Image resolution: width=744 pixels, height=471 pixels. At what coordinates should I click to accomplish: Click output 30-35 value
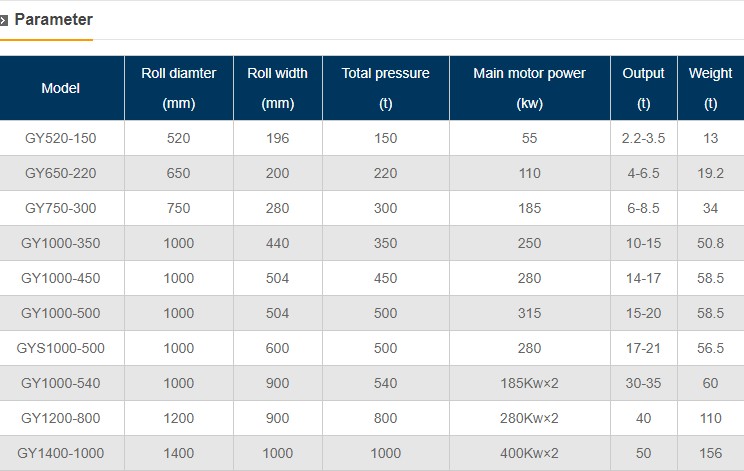[643, 383]
